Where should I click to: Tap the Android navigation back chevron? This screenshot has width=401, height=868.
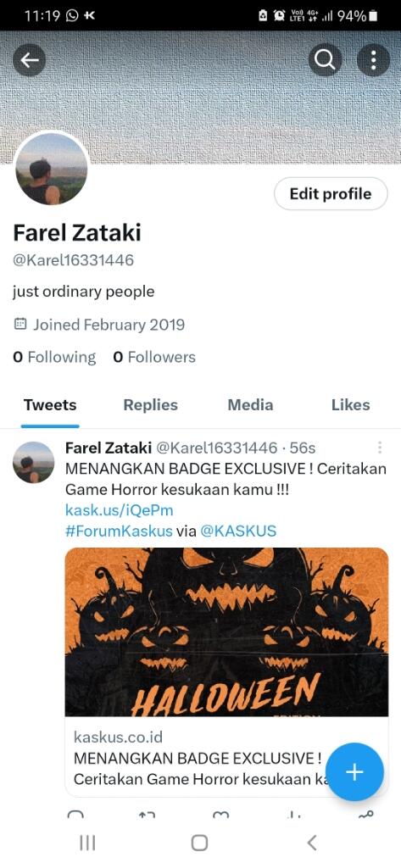click(x=312, y=843)
